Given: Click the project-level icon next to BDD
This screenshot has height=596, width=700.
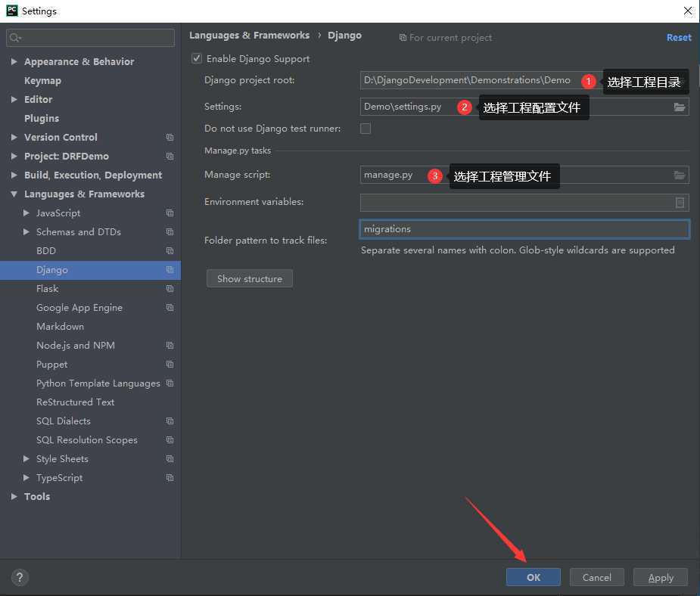Looking at the screenshot, I should 170,250.
